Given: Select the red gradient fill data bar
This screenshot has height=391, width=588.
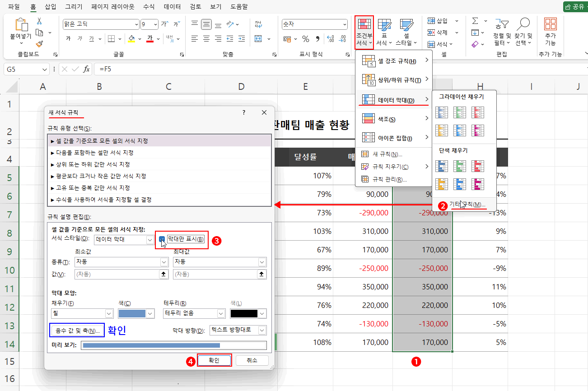Looking at the screenshot, I should [x=478, y=112].
